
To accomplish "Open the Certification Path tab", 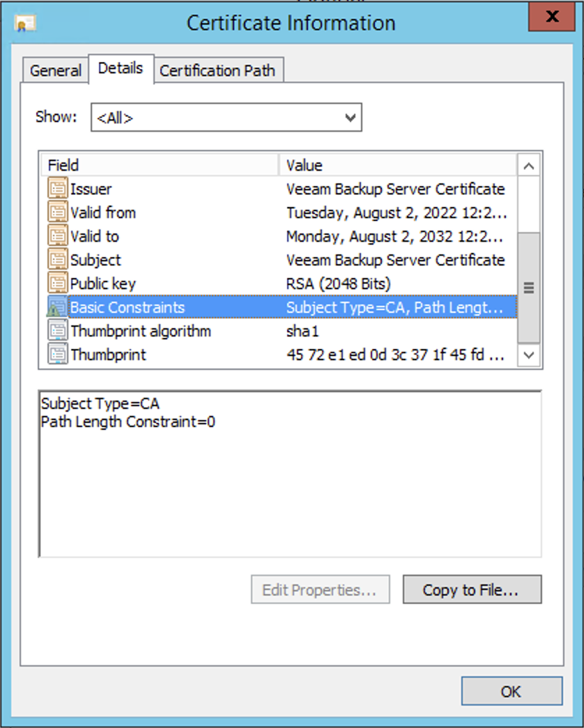I will (217, 70).
